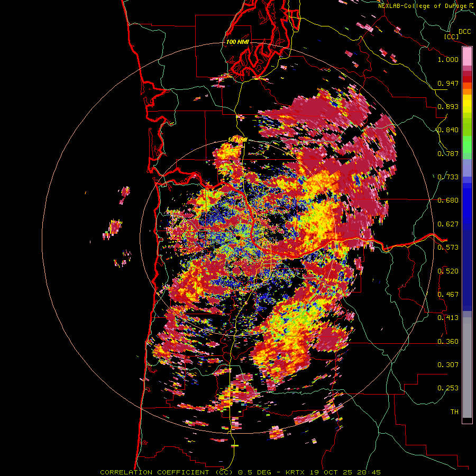
Task: Click the 0.893 scale value
Action: click(x=448, y=106)
